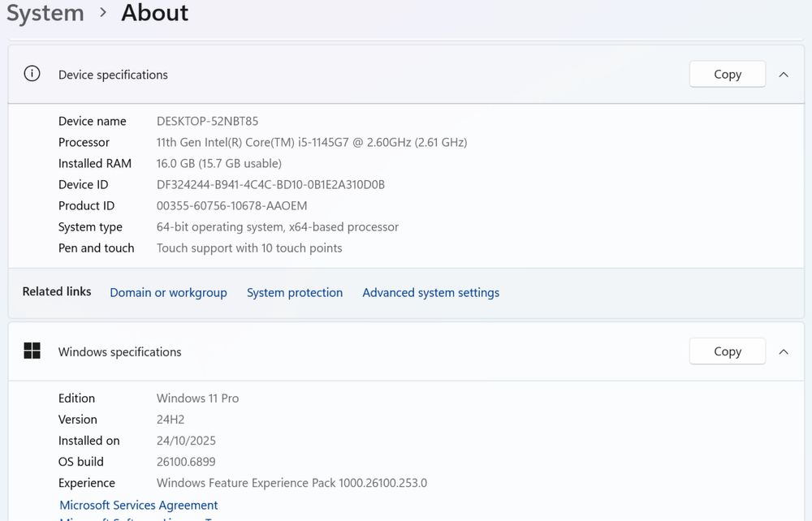Click the device name DESKTOP-52NBT85
Image resolution: width=812 pixels, height=521 pixels.
(207, 121)
